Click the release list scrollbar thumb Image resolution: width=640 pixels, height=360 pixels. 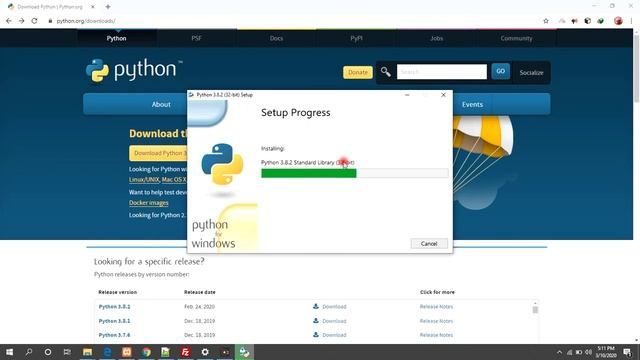click(x=535, y=310)
